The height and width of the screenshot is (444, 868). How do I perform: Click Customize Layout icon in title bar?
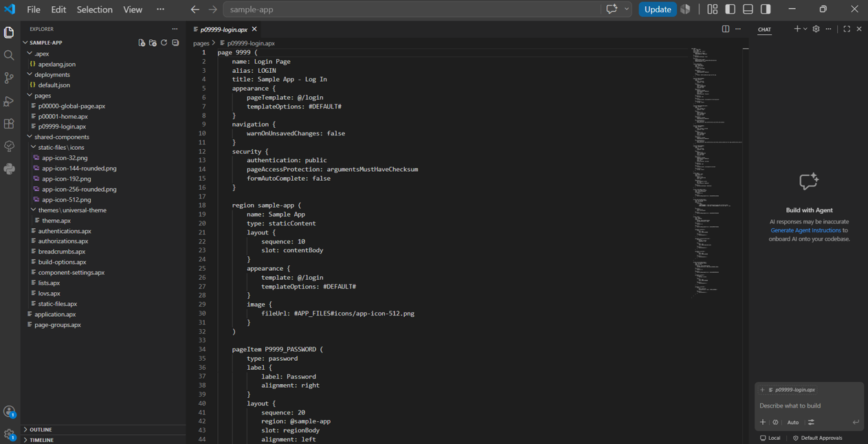(713, 9)
